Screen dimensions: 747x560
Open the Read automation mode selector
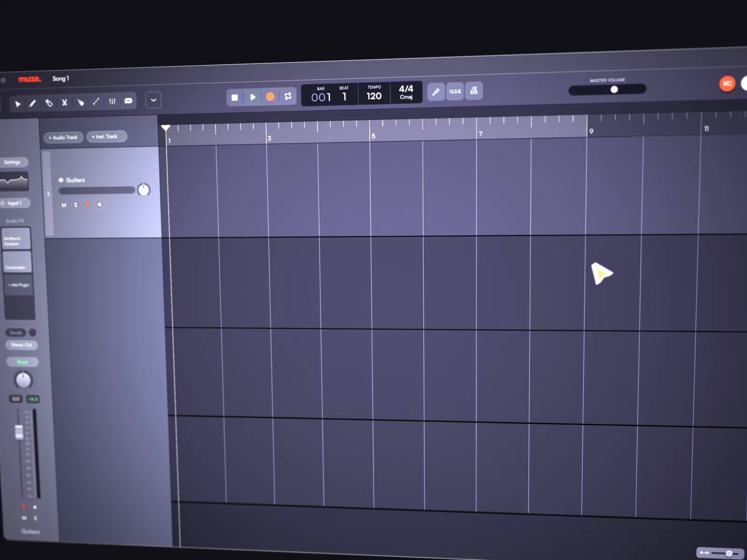coord(22,362)
